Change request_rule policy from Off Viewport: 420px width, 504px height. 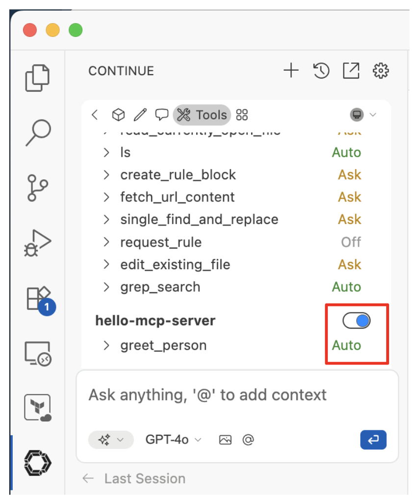pyautogui.click(x=351, y=242)
